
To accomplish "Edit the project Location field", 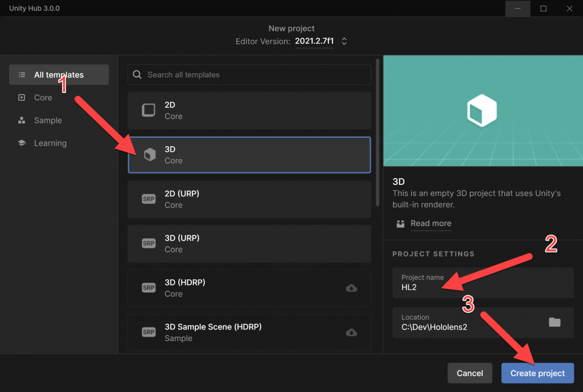I will tap(483, 323).
